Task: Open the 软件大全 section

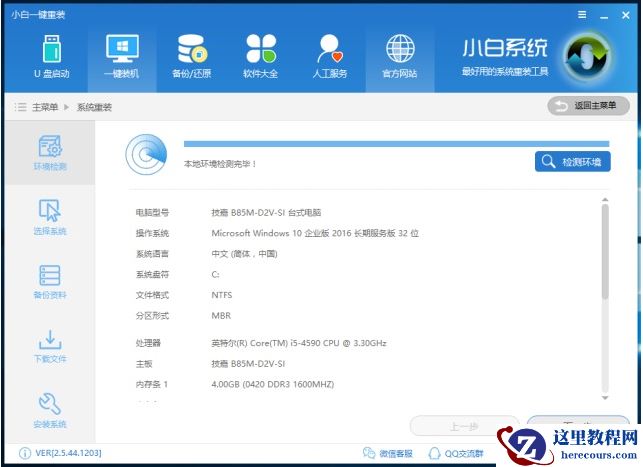Action: 261,57
